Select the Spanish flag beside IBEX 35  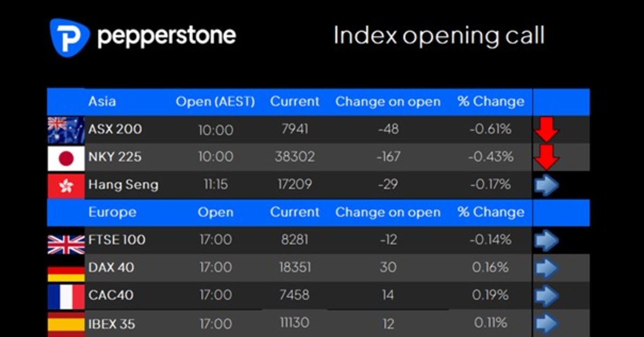tap(66, 324)
